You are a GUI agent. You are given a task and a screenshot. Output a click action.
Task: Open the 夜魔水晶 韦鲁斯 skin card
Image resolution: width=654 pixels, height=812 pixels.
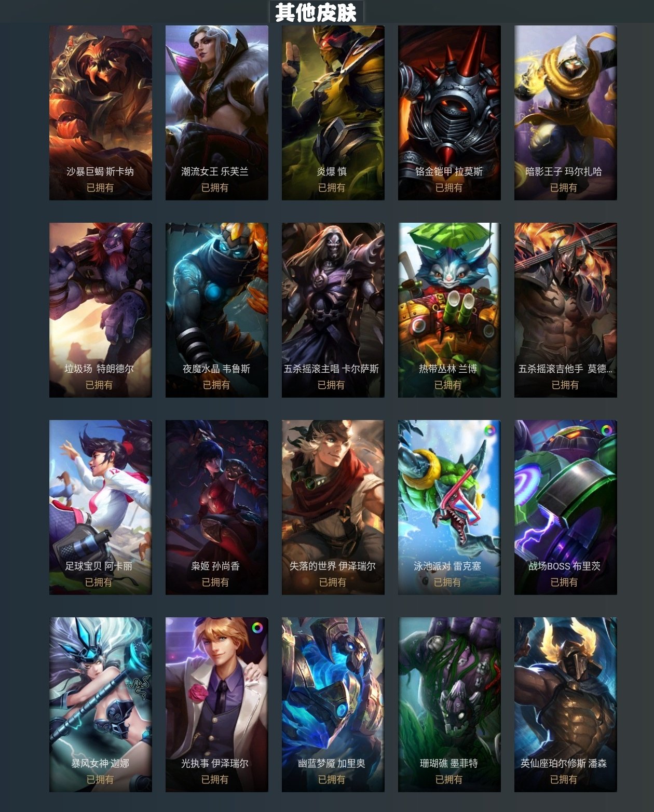click(217, 310)
